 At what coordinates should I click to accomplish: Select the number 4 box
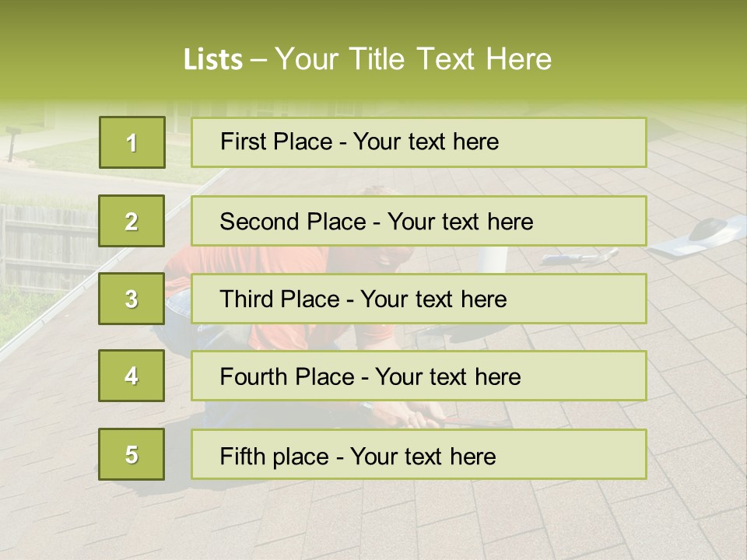pos(132,376)
